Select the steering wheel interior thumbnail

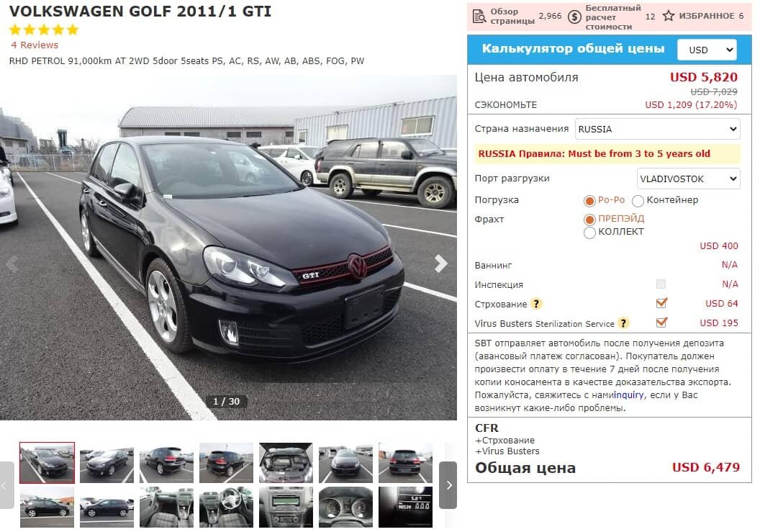[x=227, y=508]
